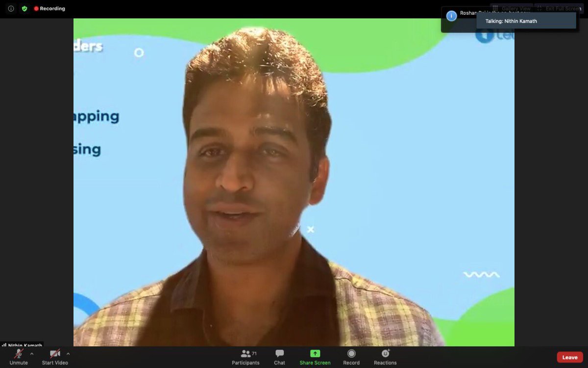The width and height of the screenshot is (588, 368).
Task: Switch to Gallery View
Action: (512, 8)
